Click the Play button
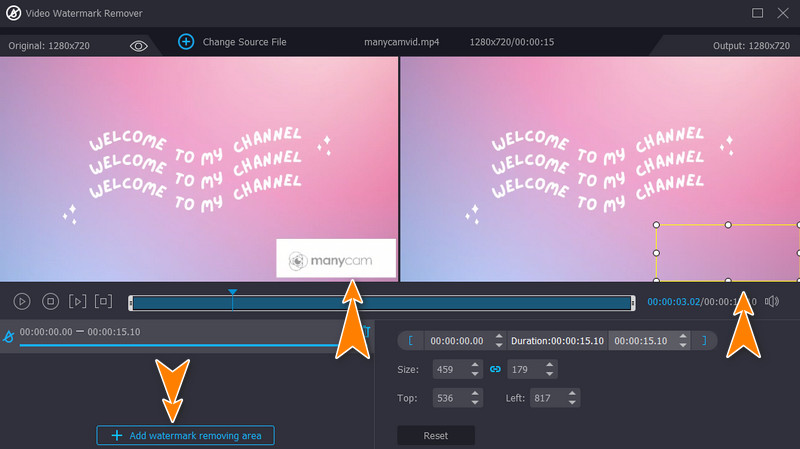 point(23,301)
